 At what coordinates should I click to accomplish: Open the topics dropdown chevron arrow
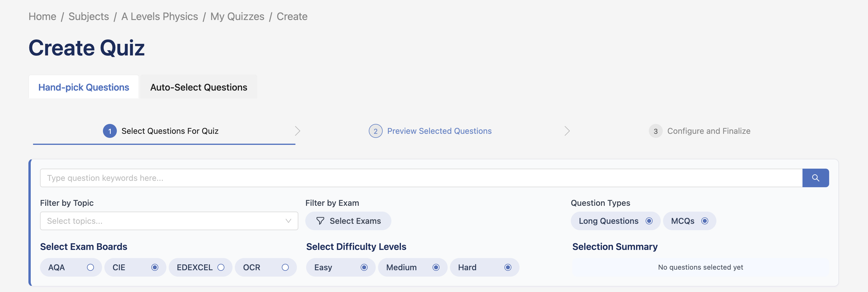[x=288, y=221]
